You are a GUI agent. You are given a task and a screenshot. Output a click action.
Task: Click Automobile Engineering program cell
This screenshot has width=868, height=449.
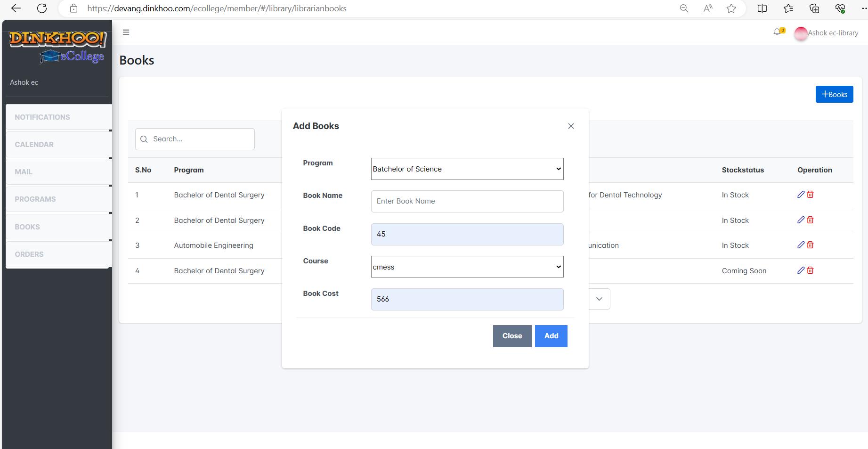(213, 245)
